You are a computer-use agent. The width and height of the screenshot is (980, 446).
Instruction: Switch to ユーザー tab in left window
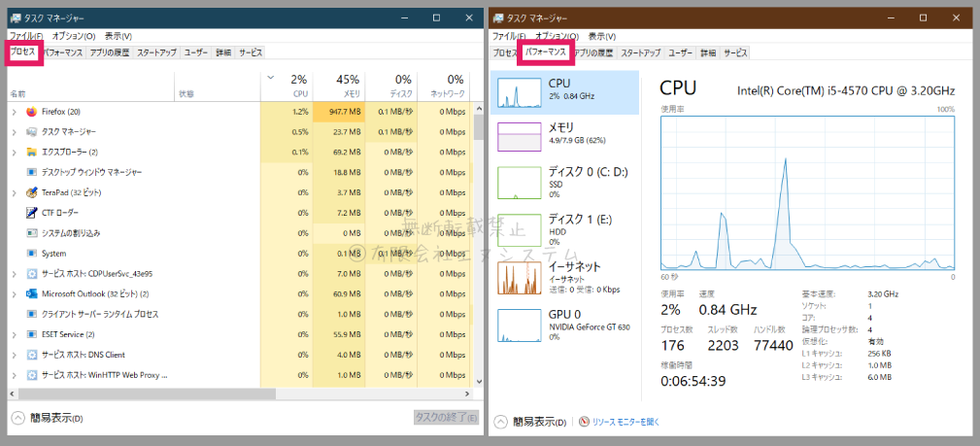point(195,53)
